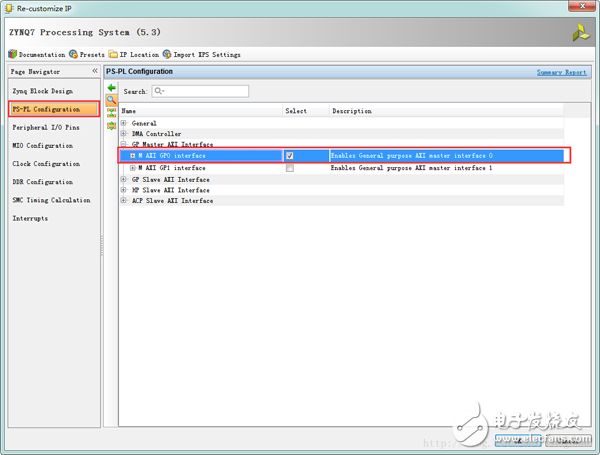Click the magnifier search icon in side toolbar
600x455 pixels.
click(112, 101)
